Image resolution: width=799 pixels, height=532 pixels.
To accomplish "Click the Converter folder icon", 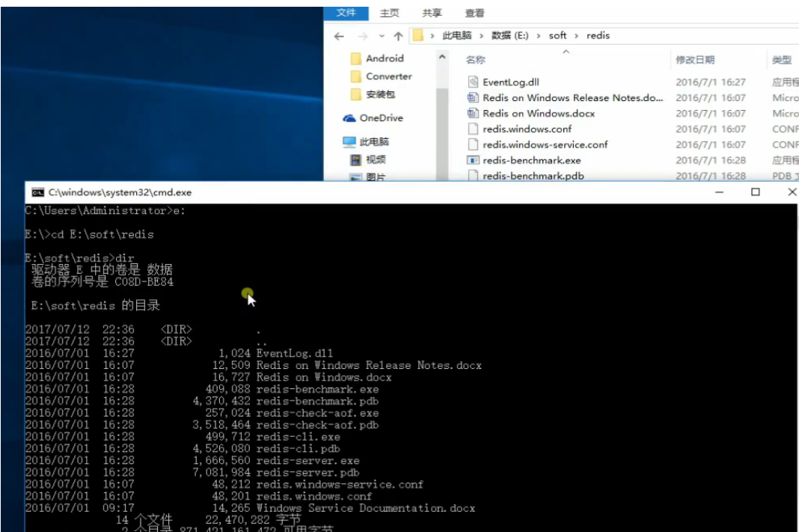I will point(355,76).
